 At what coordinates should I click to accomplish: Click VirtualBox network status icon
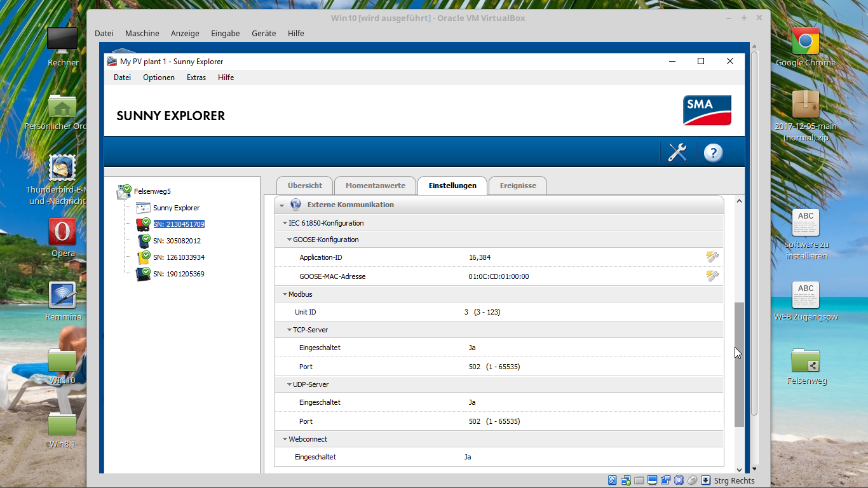click(x=626, y=480)
